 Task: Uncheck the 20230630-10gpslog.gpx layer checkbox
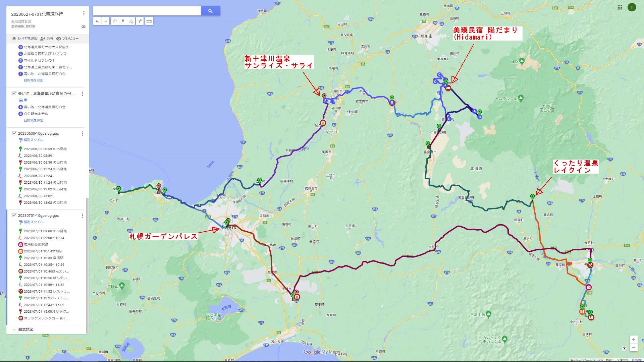click(14, 133)
